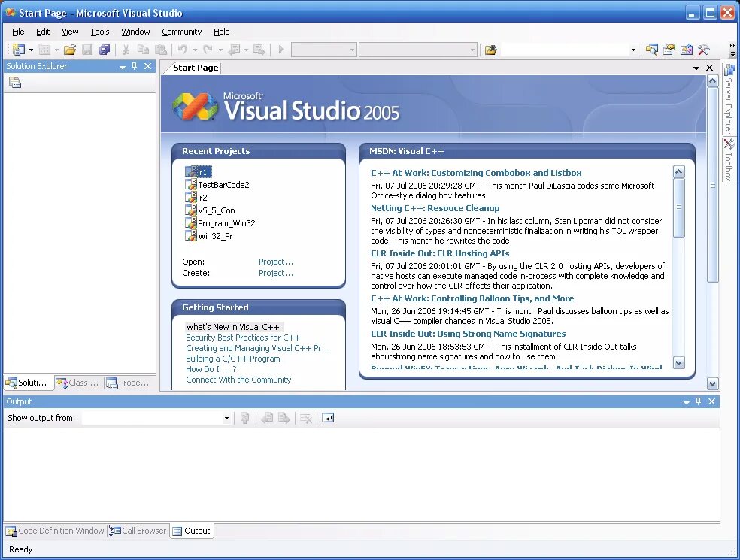Screen dimensions: 740x560
Task: Open the View menu
Action: (x=70, y=32)
